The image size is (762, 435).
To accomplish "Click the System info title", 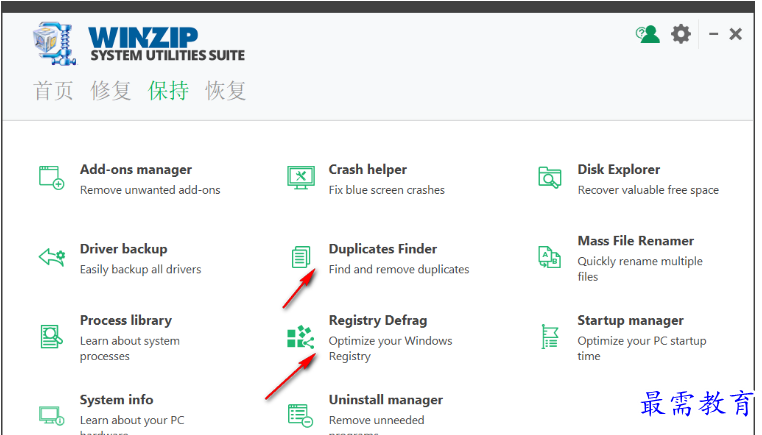I will (x=117, y=400).
